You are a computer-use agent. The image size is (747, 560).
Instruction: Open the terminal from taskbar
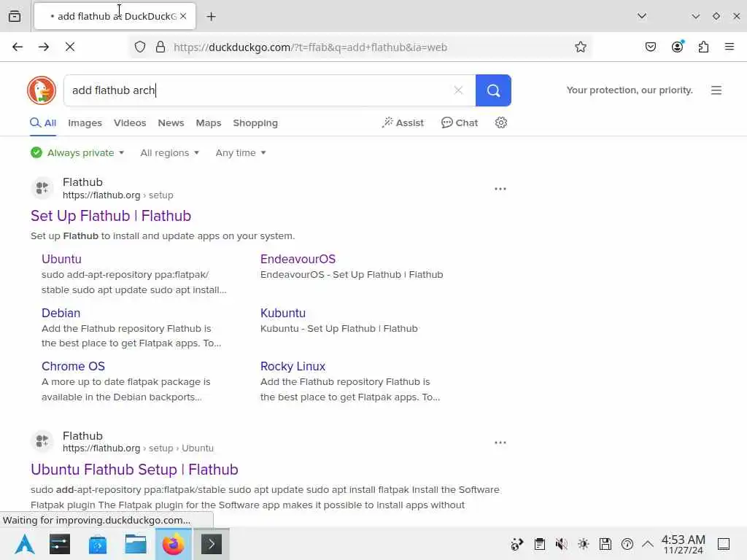[212, 544]
